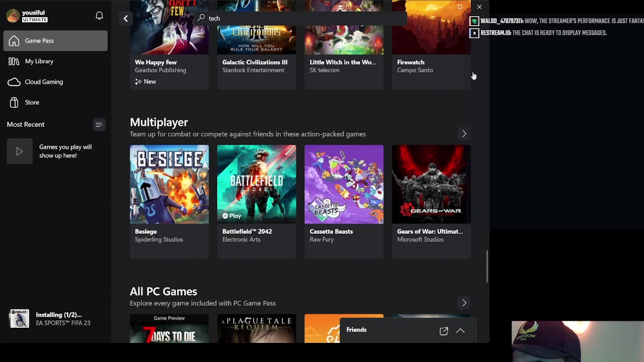
Task: Open the A Plague Tale Requiem cover
Action: tap(257, 329)
